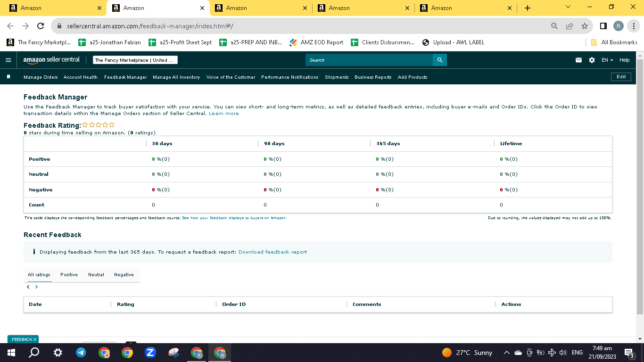The width and height of the screenshot is (644, 362).
Task: Open Voice of the Customer
Action: click(x=231, y=77)
